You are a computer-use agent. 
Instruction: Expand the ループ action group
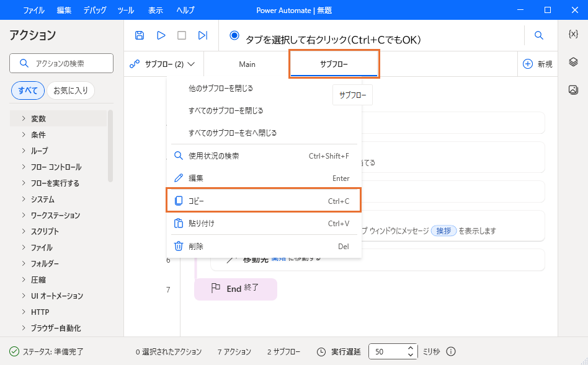click(39, 151)
